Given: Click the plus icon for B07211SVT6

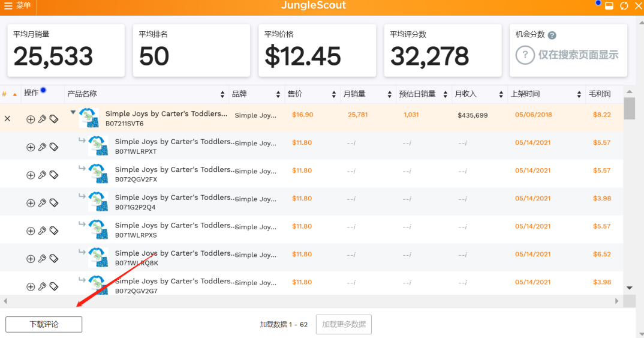Looking at the screenshot, I should (x=31, y=119).
